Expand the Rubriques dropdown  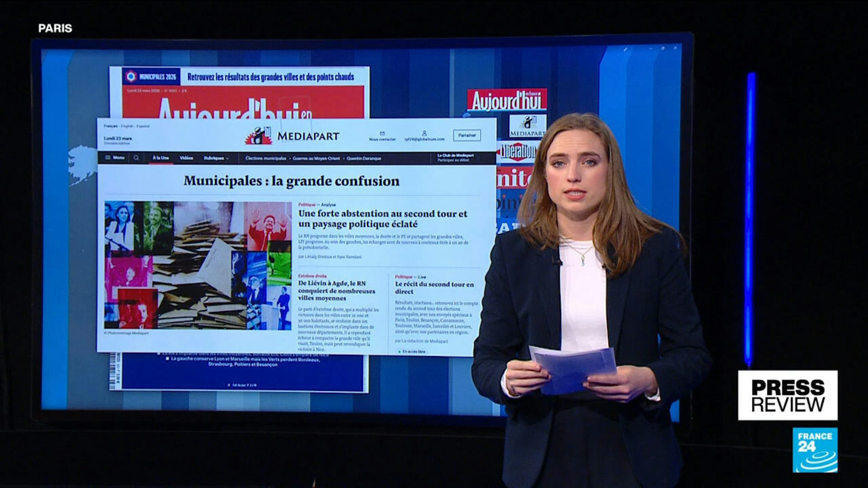(x=216, y=158)
